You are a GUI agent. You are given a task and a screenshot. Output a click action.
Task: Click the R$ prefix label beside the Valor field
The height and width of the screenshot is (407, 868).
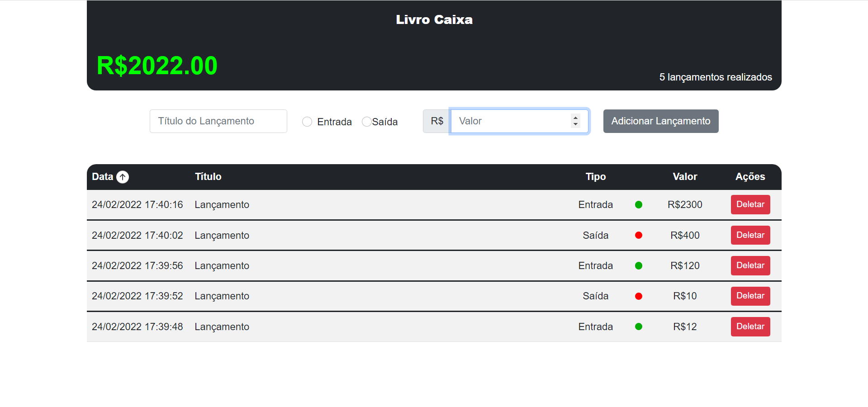point(436,121)
